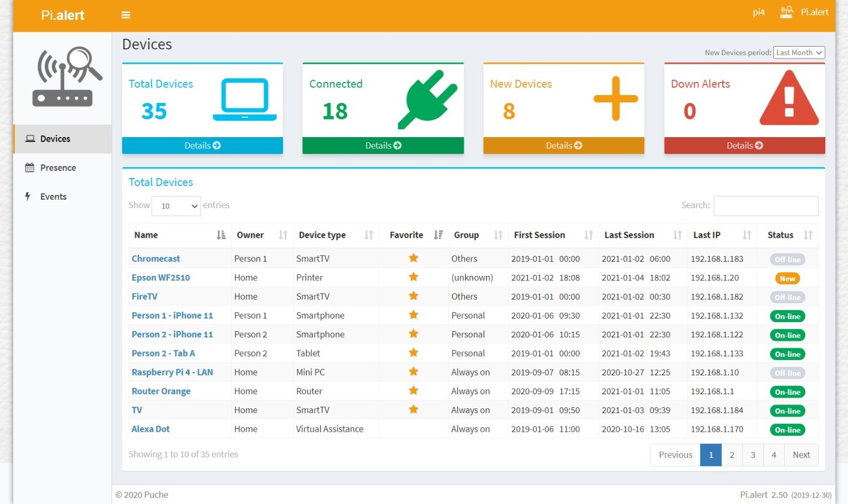Click the Pi.alert user icon in header

click(787, 12)
